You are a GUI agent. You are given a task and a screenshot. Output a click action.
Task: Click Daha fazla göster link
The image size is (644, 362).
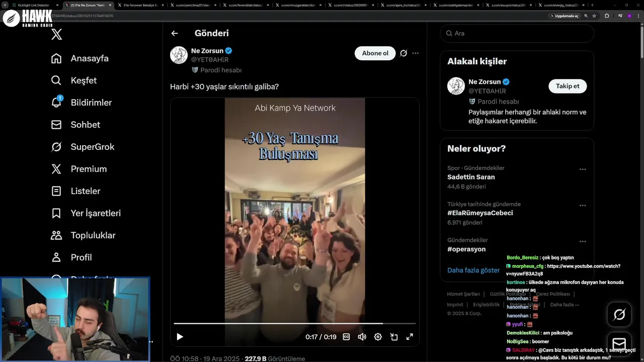pos(473,270)
